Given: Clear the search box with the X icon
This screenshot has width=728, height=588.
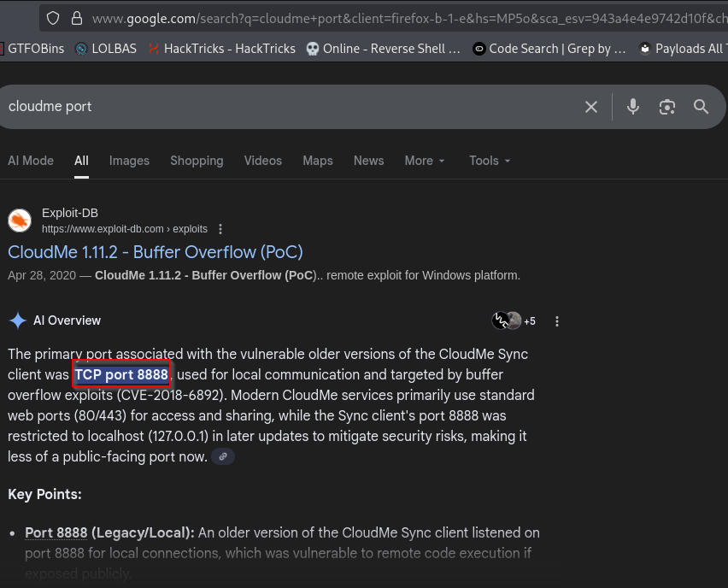Looking at the screenshot, I should 591,107.
